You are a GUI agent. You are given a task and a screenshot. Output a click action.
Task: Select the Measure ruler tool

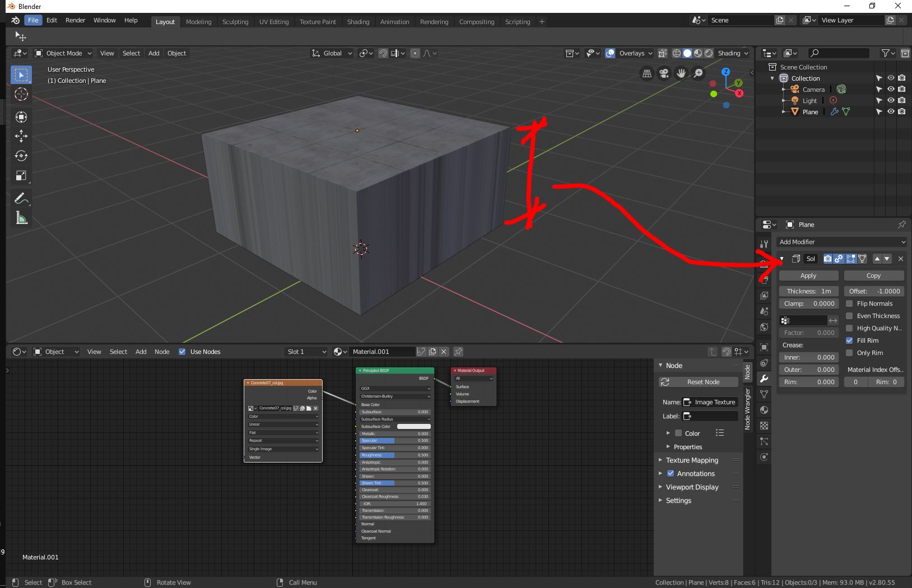[x=21, y=218]
